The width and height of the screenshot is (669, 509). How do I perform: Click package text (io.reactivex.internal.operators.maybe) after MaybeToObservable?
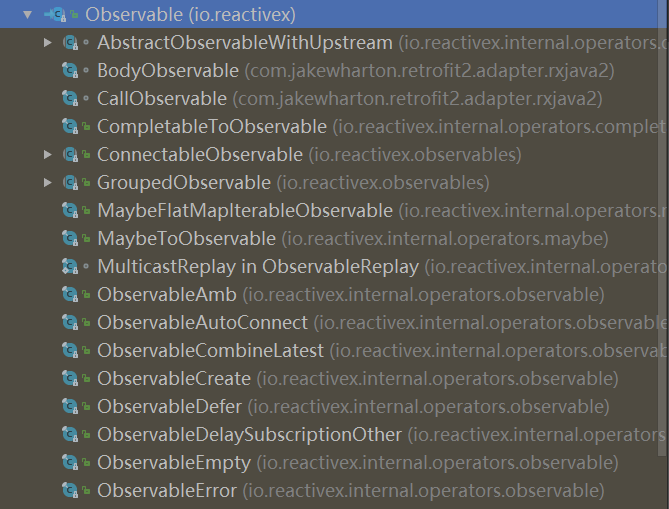[x=445, y=239]
